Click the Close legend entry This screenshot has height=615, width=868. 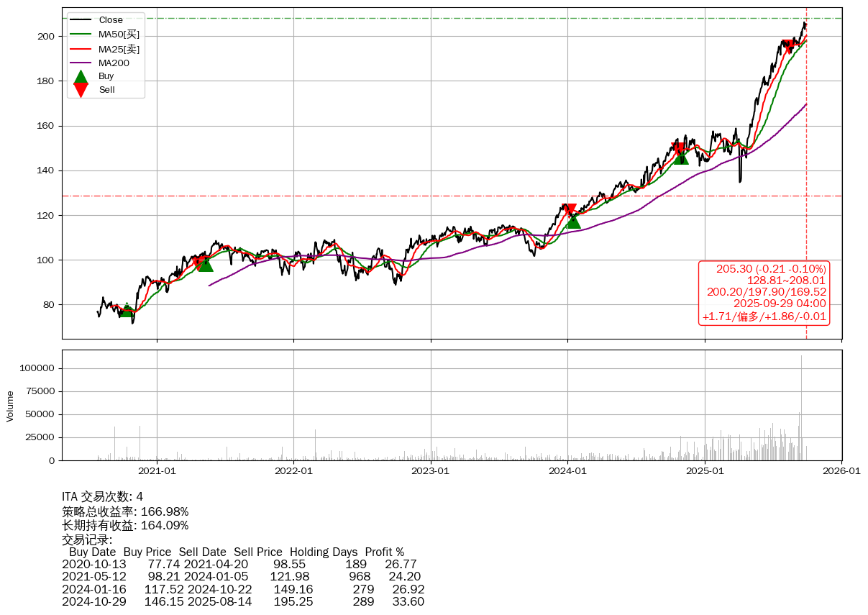tap(111, 20)
